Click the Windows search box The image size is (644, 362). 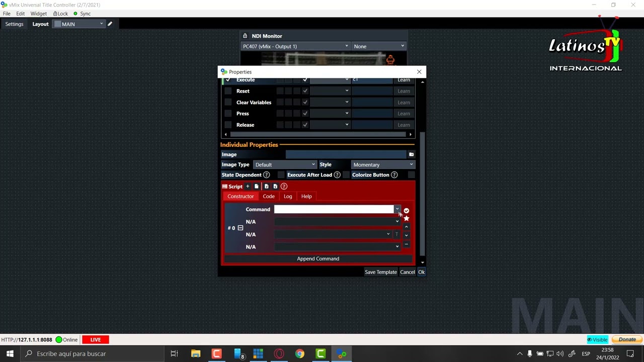[92, 353]
